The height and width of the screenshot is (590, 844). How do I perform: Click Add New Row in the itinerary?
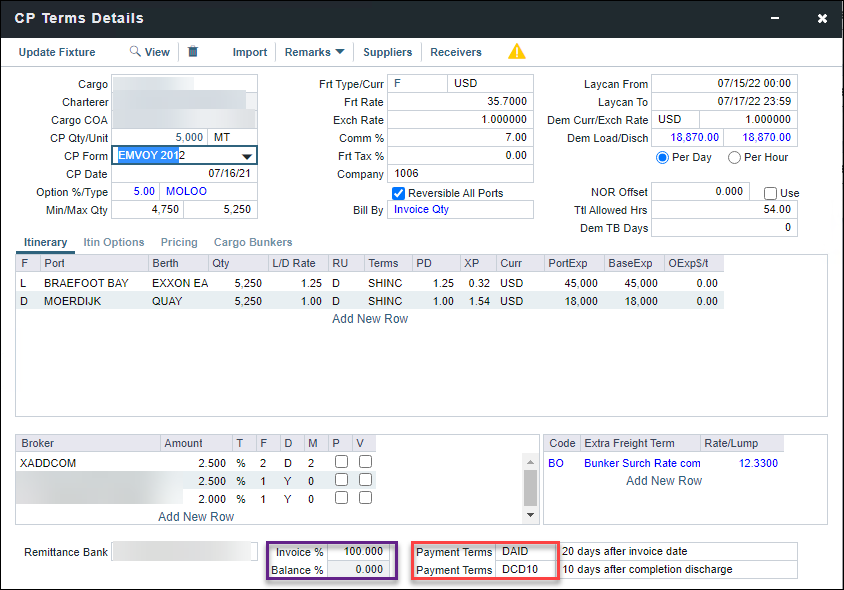pos(369,318)
